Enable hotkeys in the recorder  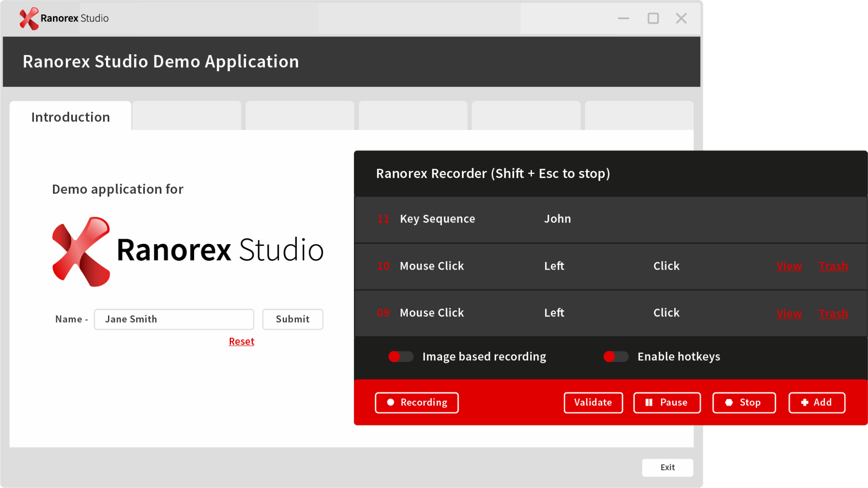pos(615,357)
